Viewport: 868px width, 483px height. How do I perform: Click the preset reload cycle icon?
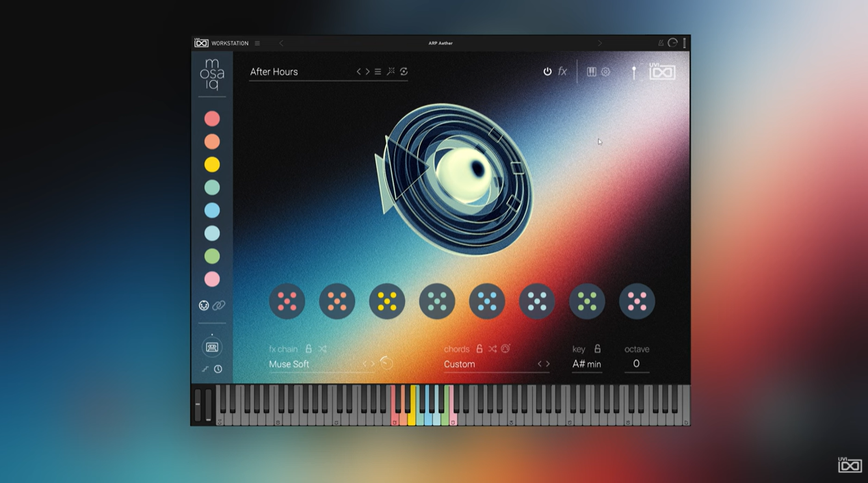point(404,71)
